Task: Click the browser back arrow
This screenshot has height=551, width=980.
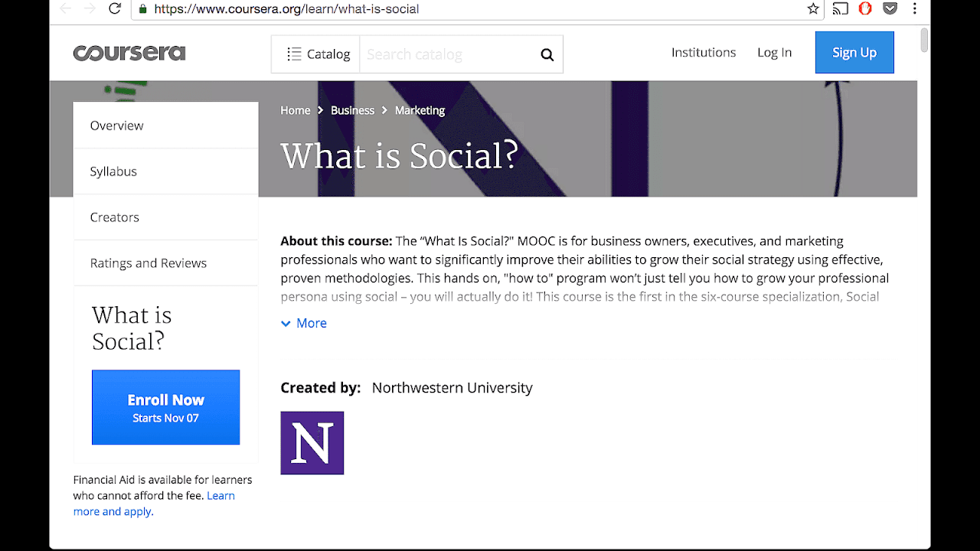Action: pos(65,9)
